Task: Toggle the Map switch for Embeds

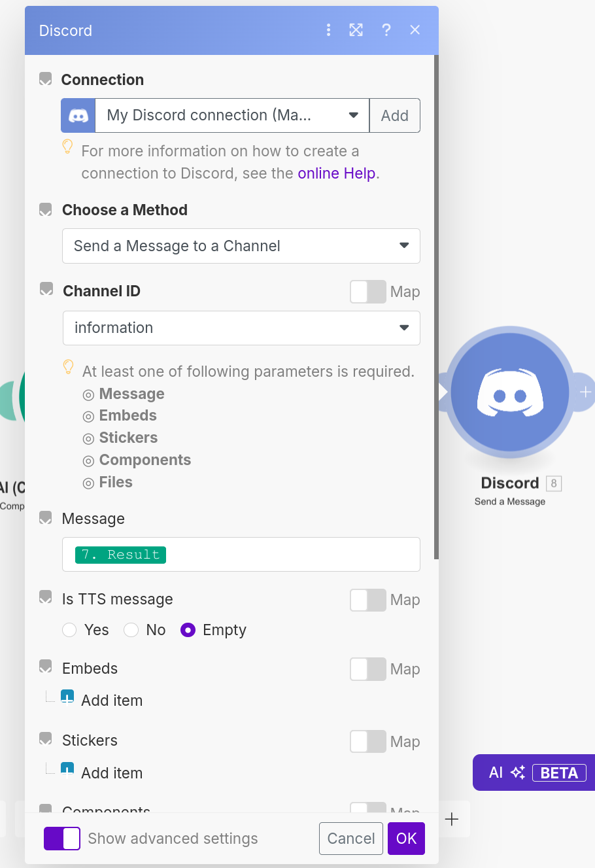Action: click(368, 669)
